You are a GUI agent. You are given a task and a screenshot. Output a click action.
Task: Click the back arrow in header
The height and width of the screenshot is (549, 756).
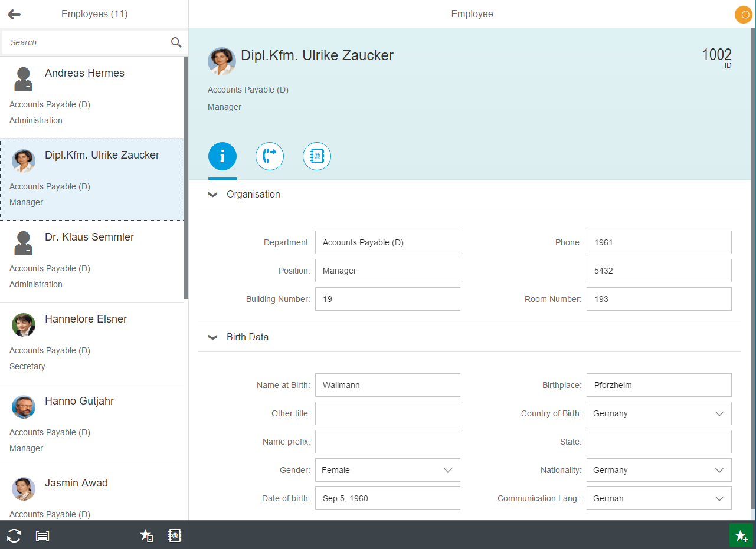(x=14, y=14)
